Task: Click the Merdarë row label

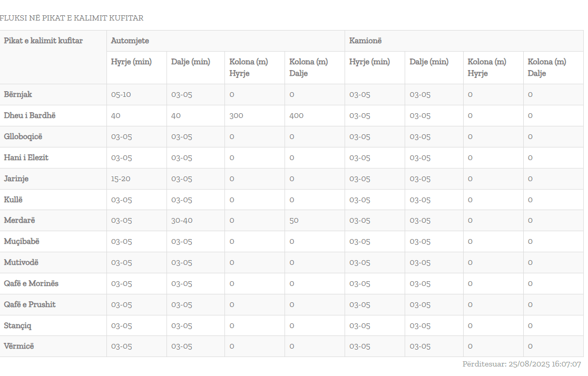Action: [19, 220]
